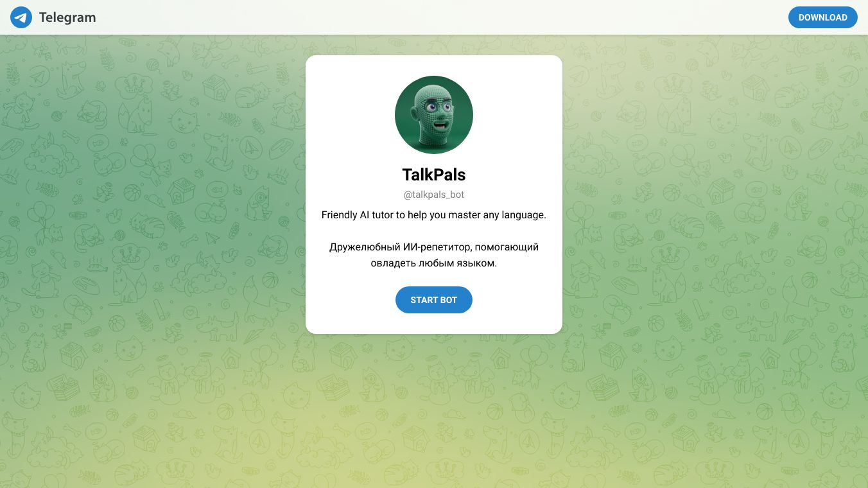
Task: Click the English 'Friendly AI tutor' description
Action: click(x=434, y=215)
